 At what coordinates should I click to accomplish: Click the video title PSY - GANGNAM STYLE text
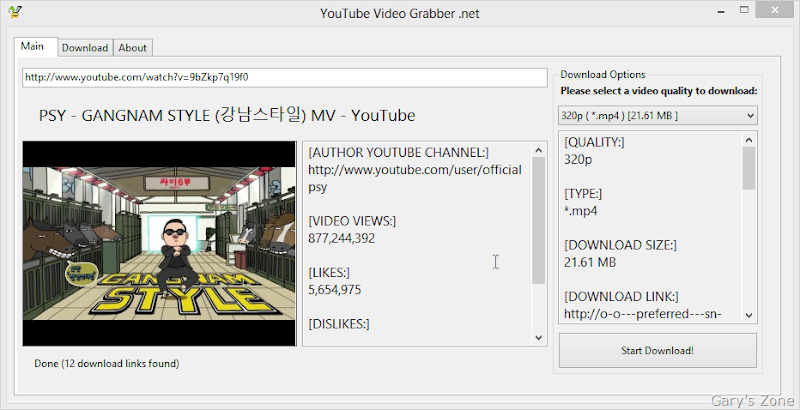(227, 116)
